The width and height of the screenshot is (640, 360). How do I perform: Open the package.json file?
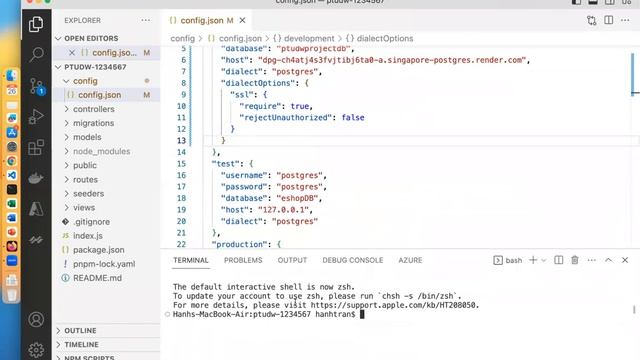(98, 250)
